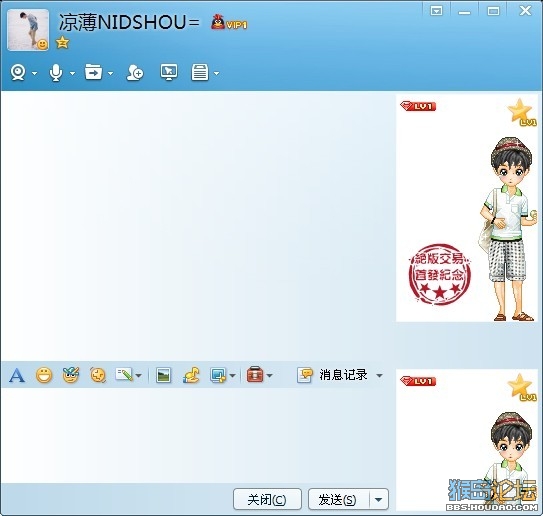The image size is (543, 516).
Task: Click gold star LV1 badge in lower QQ show
Action: point(522,387)
